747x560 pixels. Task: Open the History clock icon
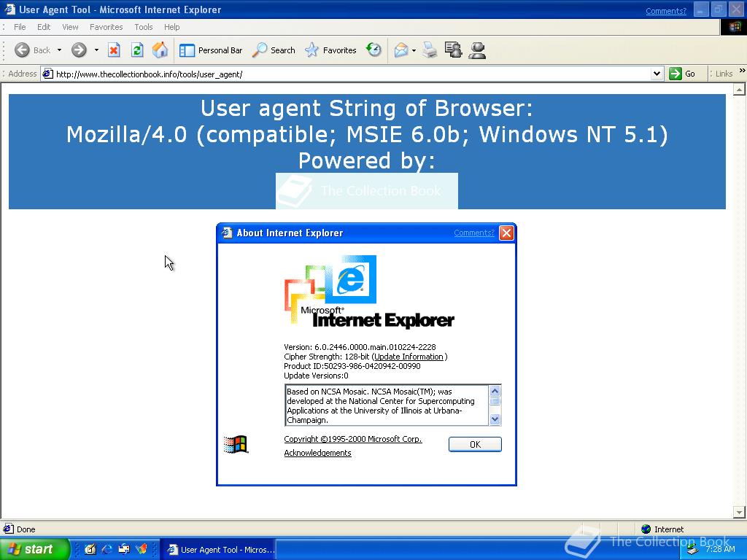tap(374, 50)
